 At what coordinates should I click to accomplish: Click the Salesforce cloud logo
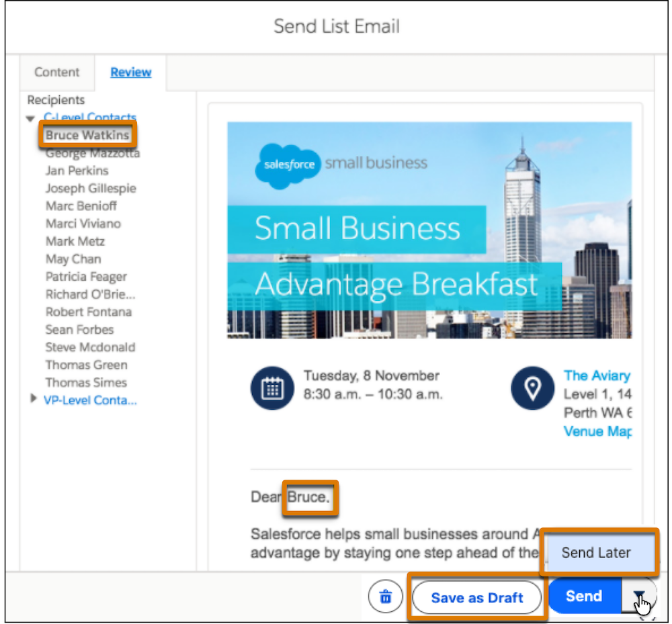[287, 165]
